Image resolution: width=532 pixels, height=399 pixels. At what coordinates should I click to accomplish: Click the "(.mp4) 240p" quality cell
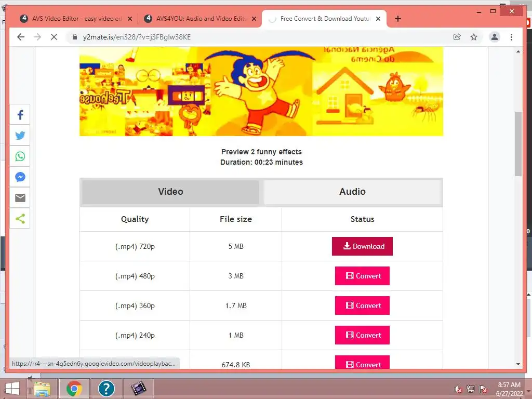[135, 335]
